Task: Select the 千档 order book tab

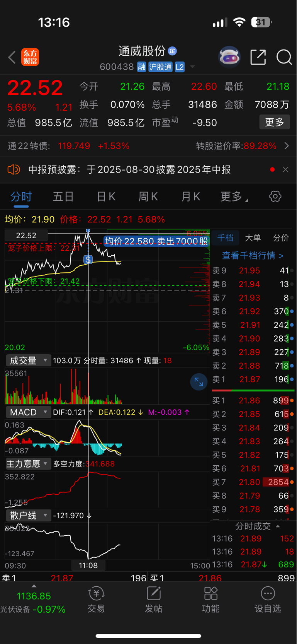Action: pyautogui.click(x=225, y=238)
